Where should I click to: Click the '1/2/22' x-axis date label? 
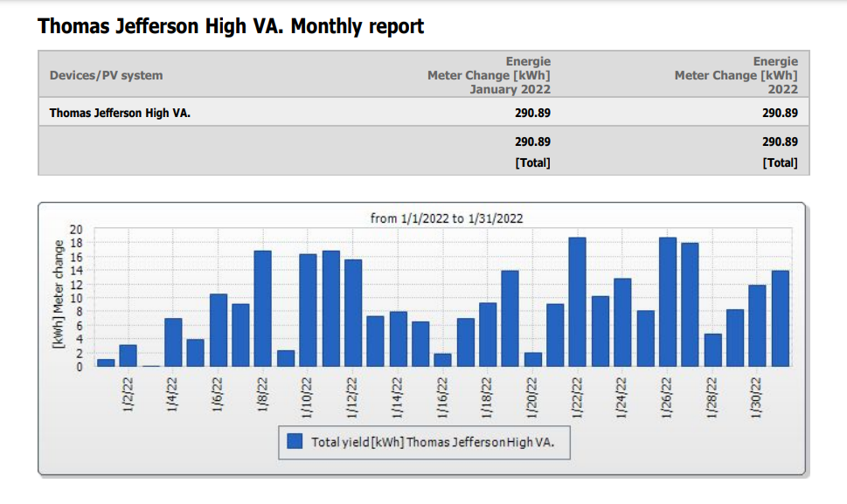coord(128,395)
